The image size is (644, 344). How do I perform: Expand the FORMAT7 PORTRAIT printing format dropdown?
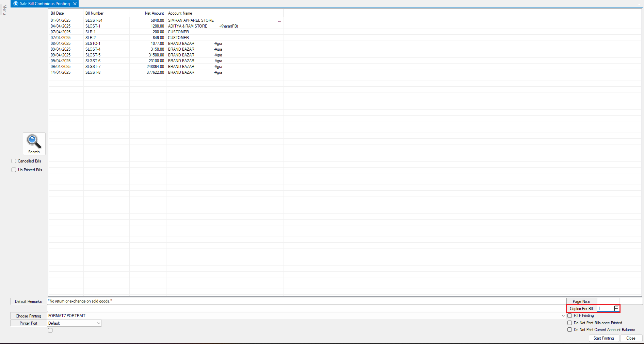pos(563,316)
